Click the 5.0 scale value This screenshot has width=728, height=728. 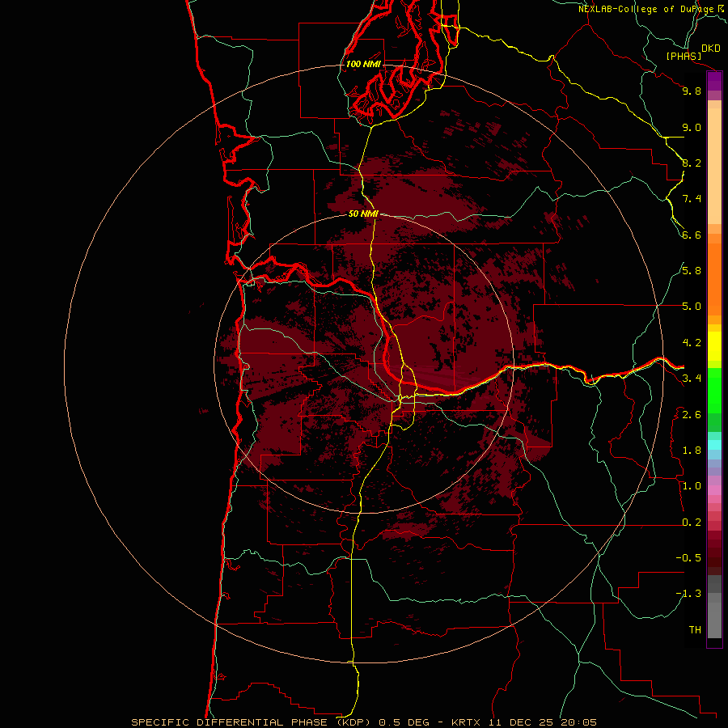coord(692,307)
